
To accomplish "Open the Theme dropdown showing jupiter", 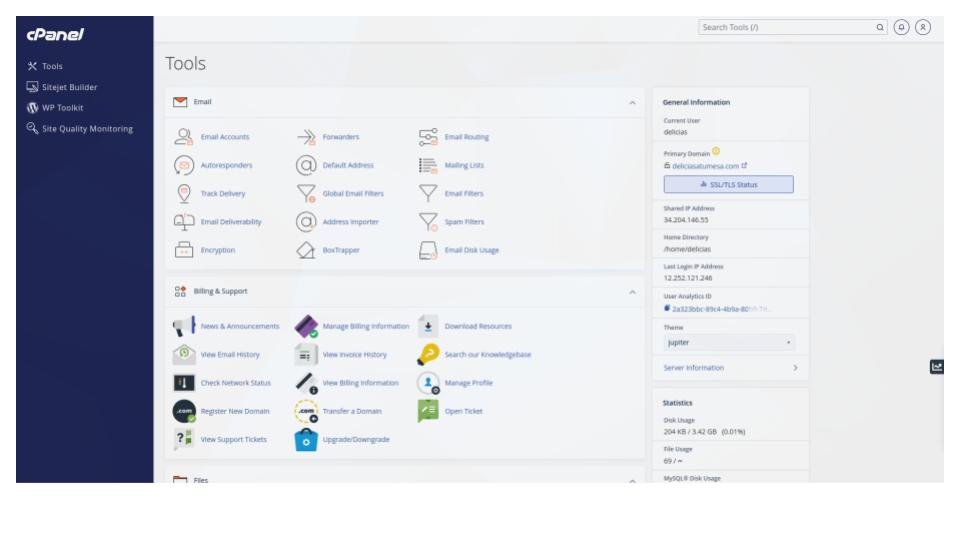I will [x=729, y=342].
